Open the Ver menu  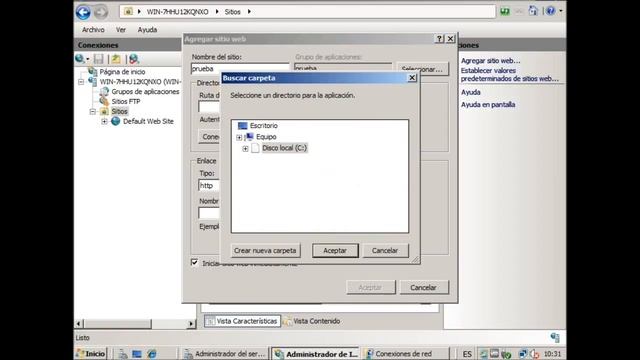(x=121, y=30)
